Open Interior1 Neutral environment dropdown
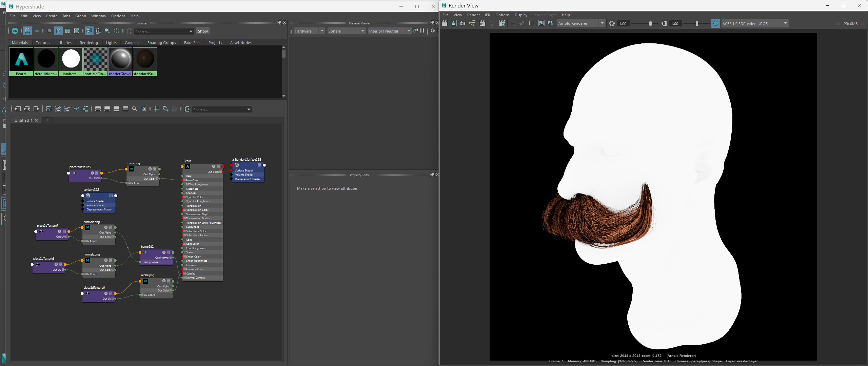 [x=390, y=31]
